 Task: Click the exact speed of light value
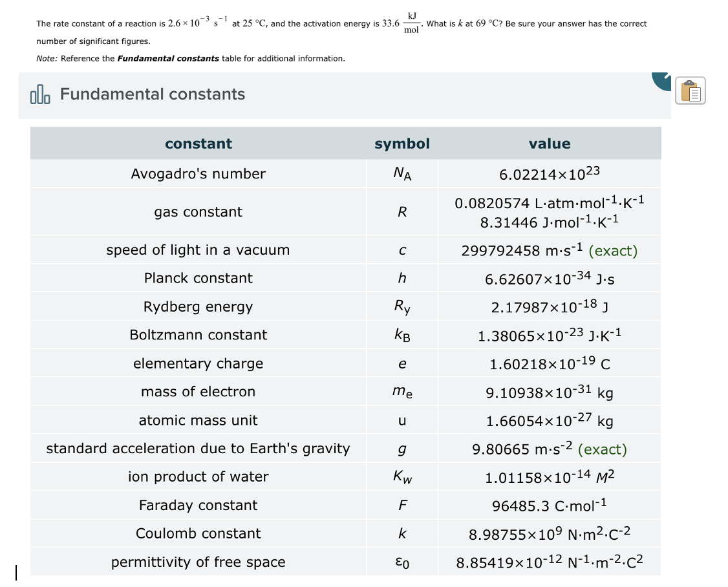pos(550,250)
